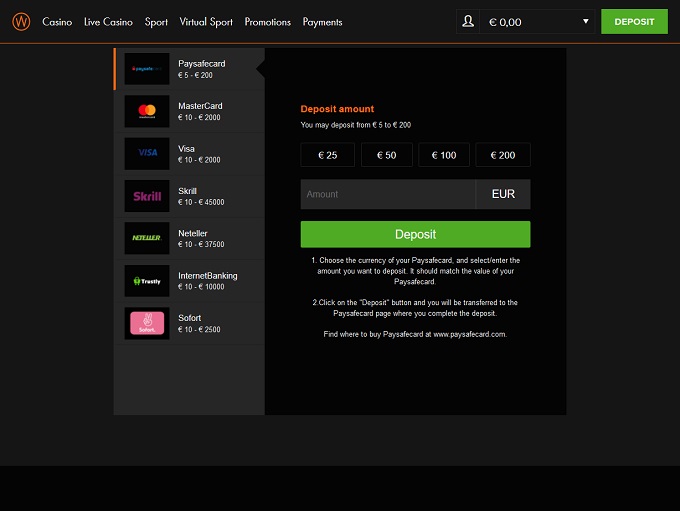Select the Trustly InternetBanking logo
Screen dimensions: 680x511
click(147, 281)
